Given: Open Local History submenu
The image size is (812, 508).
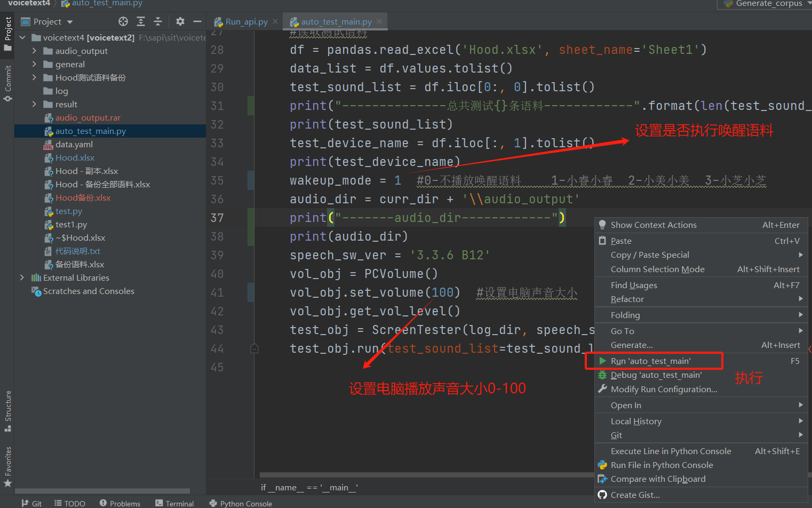Looking at the screenshot, I should point(701,421).
